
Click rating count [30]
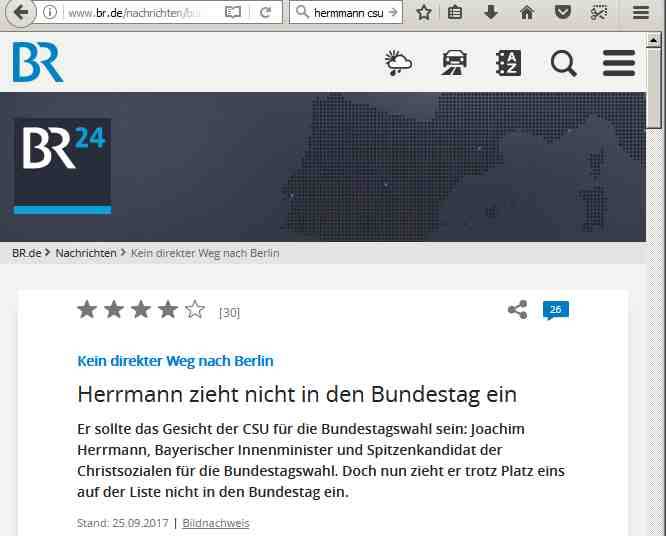pos(229,313)
